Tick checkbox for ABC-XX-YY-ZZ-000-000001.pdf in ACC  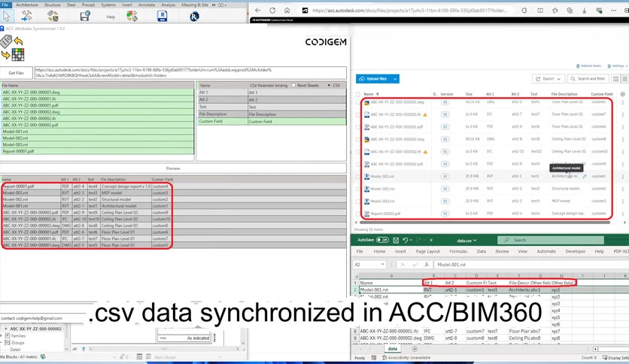(358, 127)
